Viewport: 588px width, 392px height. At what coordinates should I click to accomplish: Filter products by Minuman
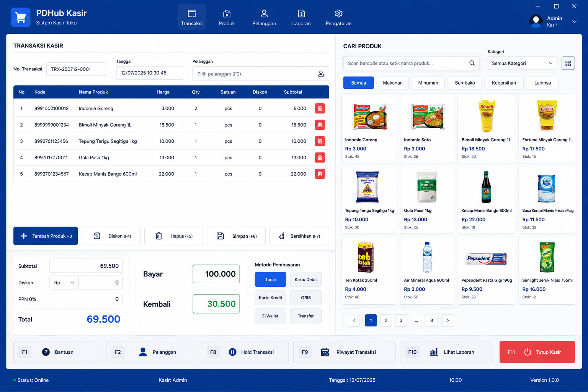(428, 83)
